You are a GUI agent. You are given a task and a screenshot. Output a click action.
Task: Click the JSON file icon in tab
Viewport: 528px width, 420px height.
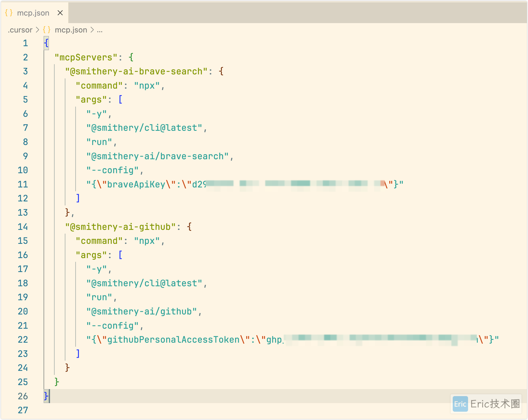(x=9, y=13)
